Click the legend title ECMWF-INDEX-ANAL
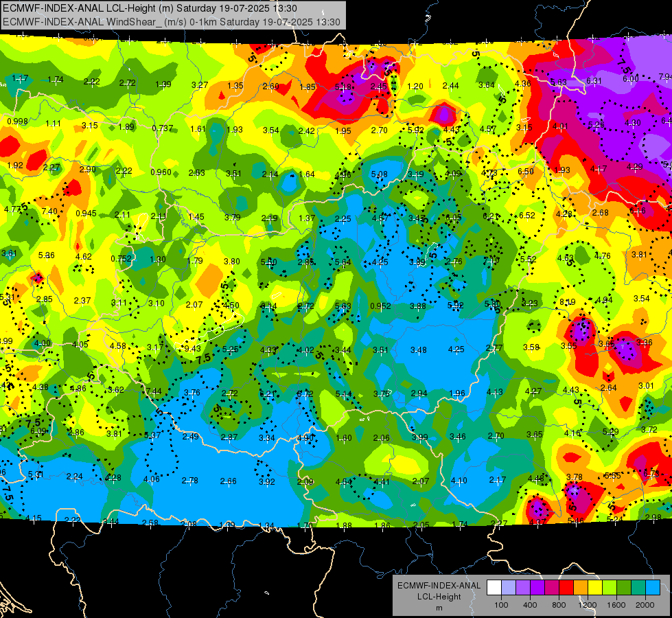672x618 pixels. click(439, 586)
